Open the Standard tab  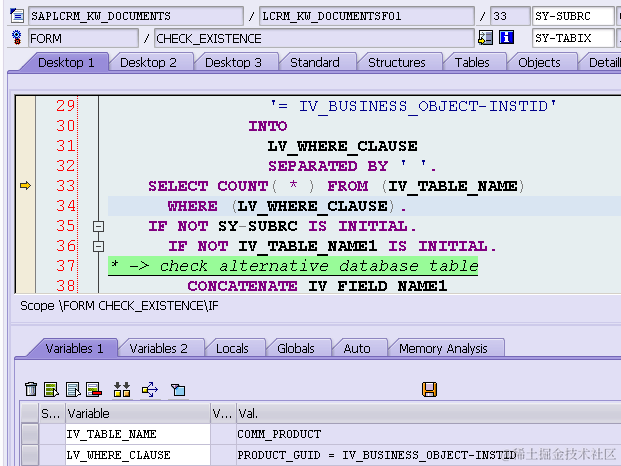[x=315, y=63]
